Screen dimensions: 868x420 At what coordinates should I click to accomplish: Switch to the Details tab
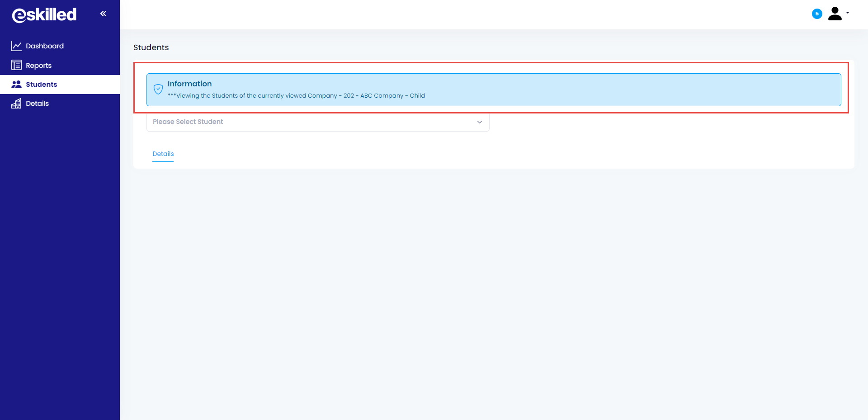(x=163, y=154)
